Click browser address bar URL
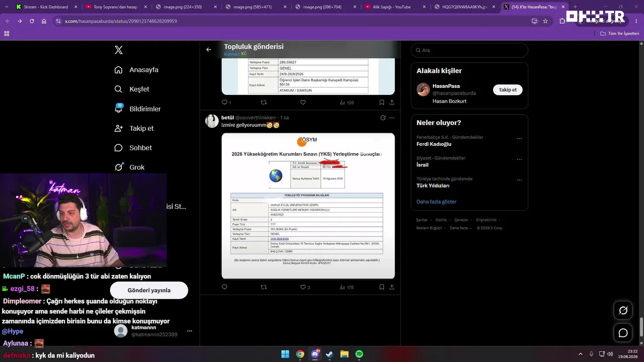644x362 pixels. [121, 21]
